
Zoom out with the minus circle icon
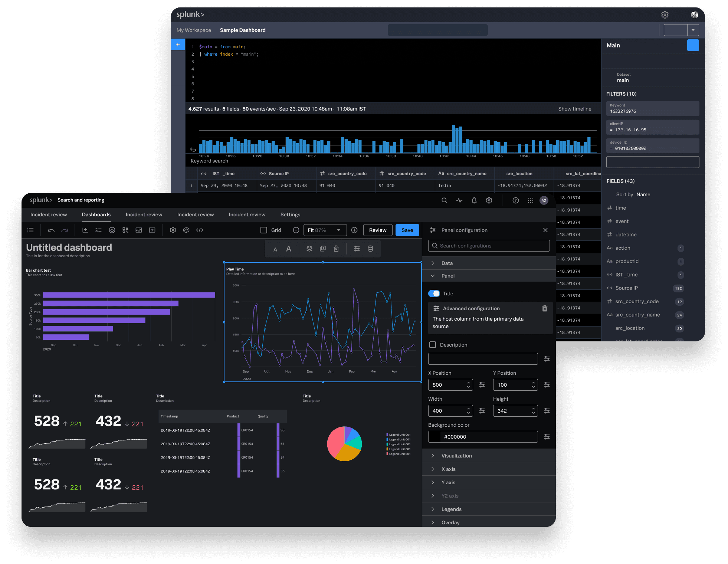pyautogui.click(x=296, y=230)
